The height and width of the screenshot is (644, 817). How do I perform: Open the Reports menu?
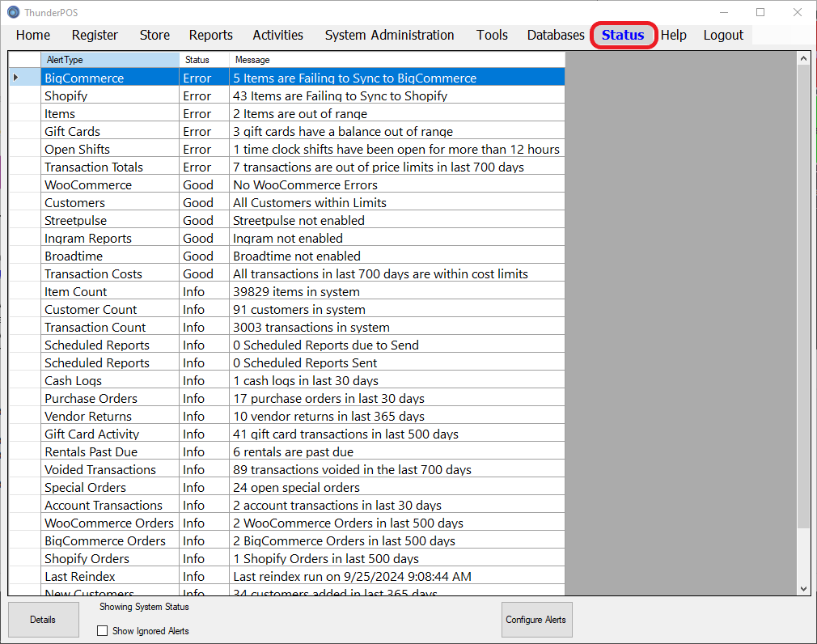(x=210, y=35)
